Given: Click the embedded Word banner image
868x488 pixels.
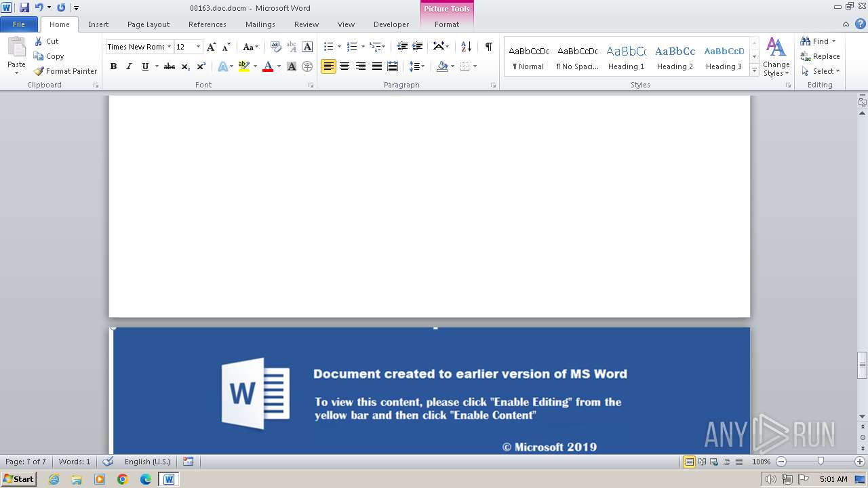Looking at the screenshot, I should tap(431, 390).
